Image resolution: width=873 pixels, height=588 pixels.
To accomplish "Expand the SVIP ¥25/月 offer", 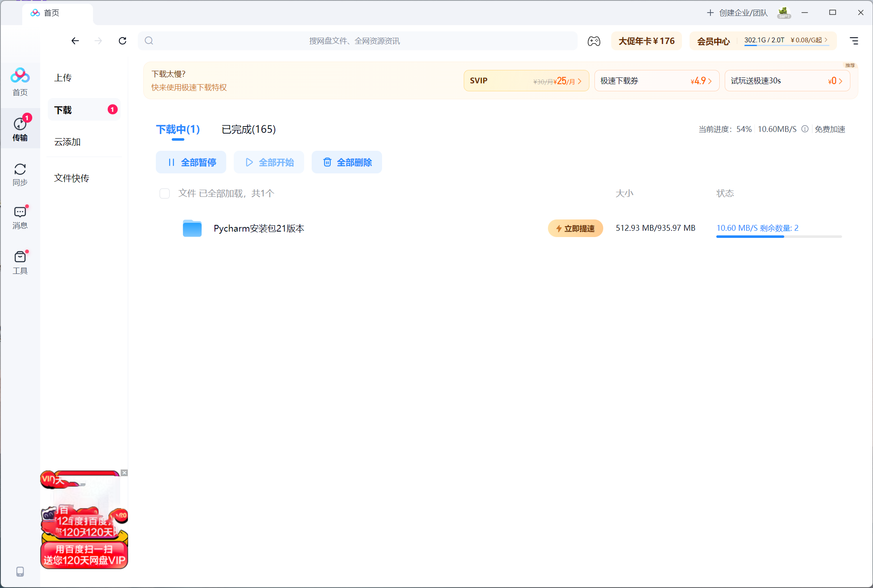I will click(526, 81).
